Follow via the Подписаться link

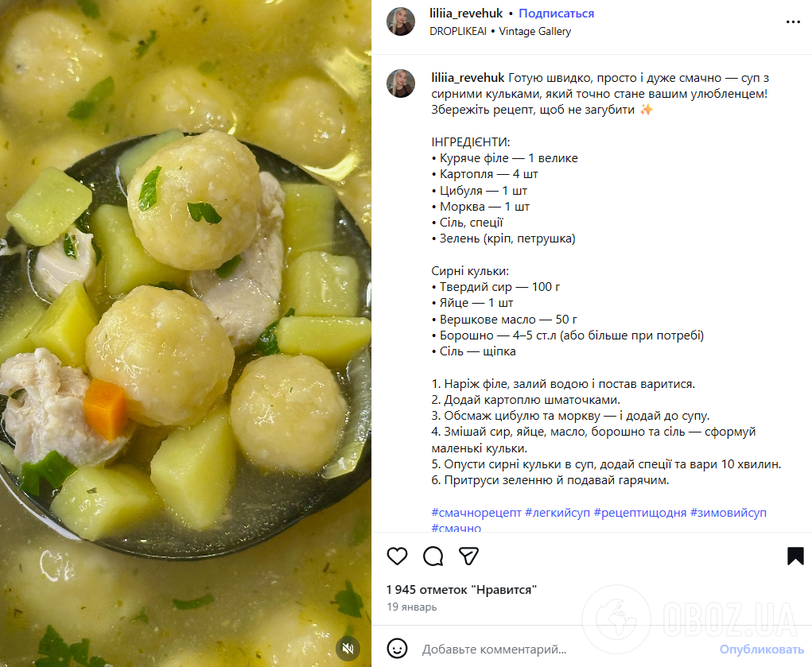click(556, 14)
